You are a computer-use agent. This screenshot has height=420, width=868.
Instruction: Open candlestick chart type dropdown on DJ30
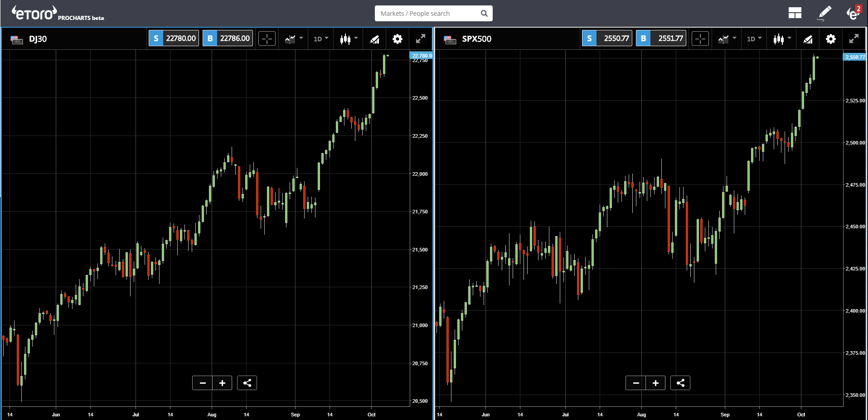tap(349, 39)
